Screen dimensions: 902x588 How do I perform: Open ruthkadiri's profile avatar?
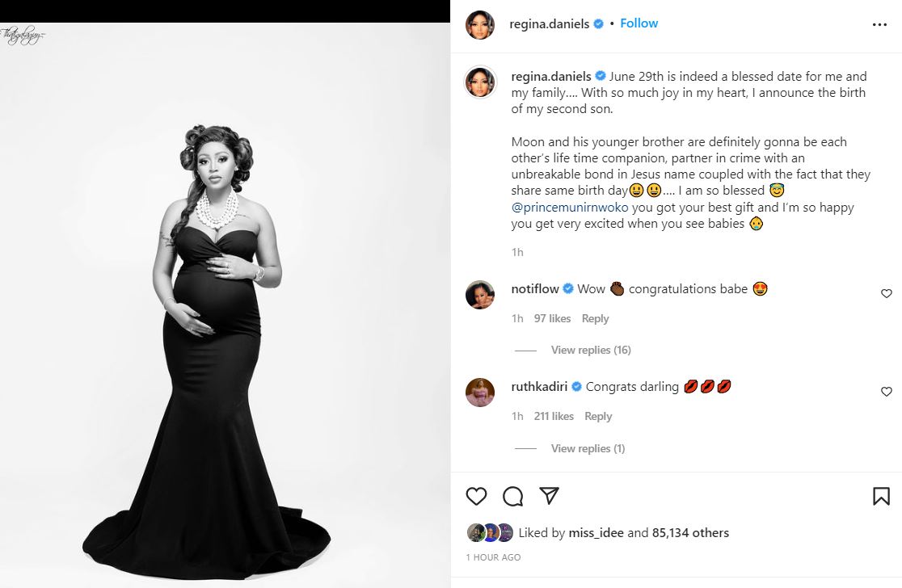point(480,393)
